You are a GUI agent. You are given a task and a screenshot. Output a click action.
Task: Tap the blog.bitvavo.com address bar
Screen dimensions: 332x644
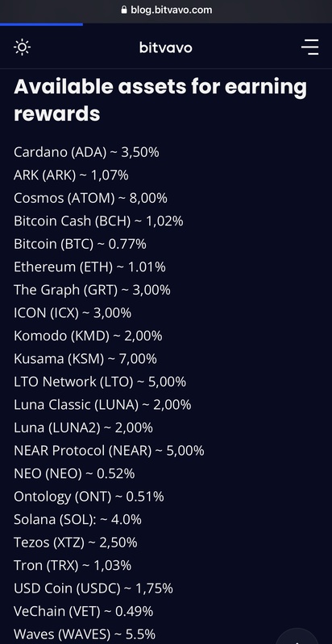[x=166, y=10]
